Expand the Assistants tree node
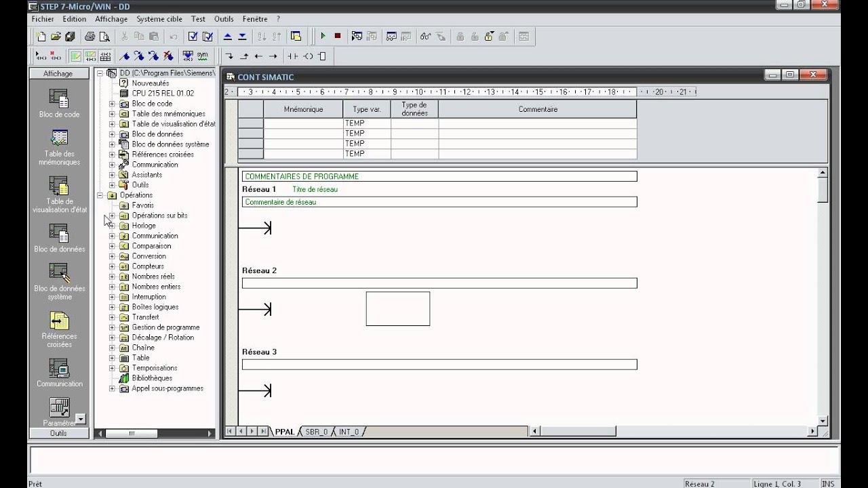868x488 pixels. click(113, 175)
